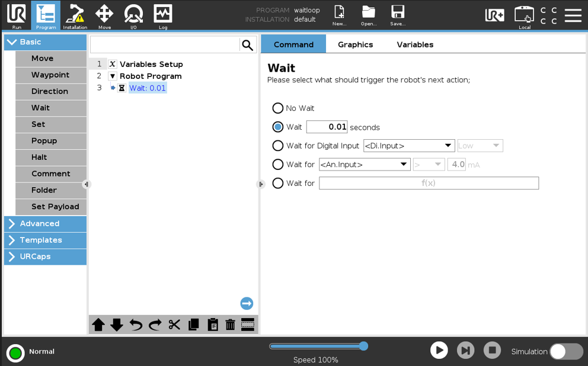Screen dimensions: 588x366
Task: Copy the selected node
Action: [193, 325]
